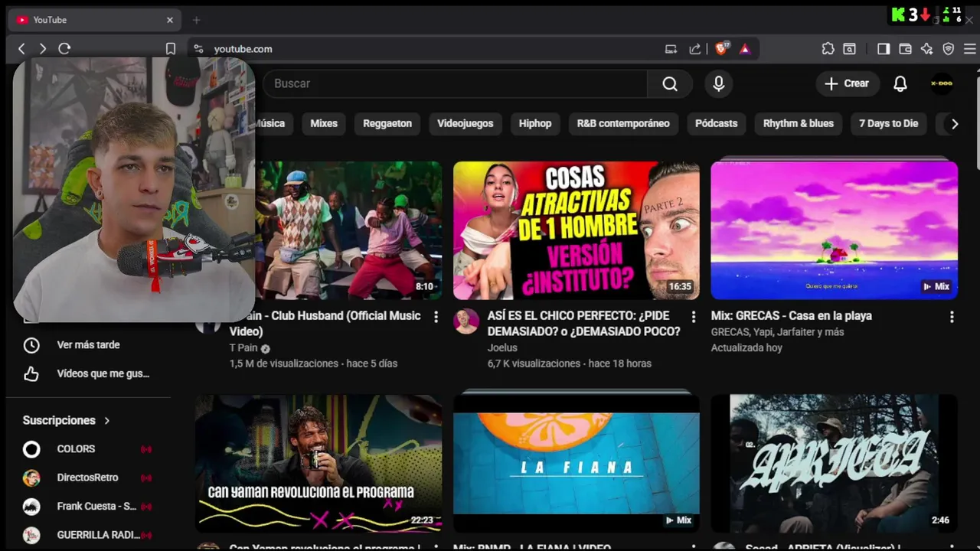The image size is (980, 551).
Task: Click the COLORS channel avatar icon
Action: point(31,449)
